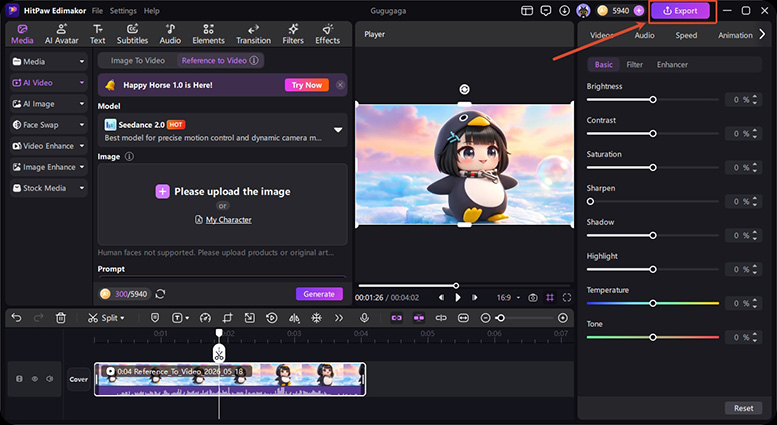
Task: Click the Tone color slider
Action: (x=653, y=337)
